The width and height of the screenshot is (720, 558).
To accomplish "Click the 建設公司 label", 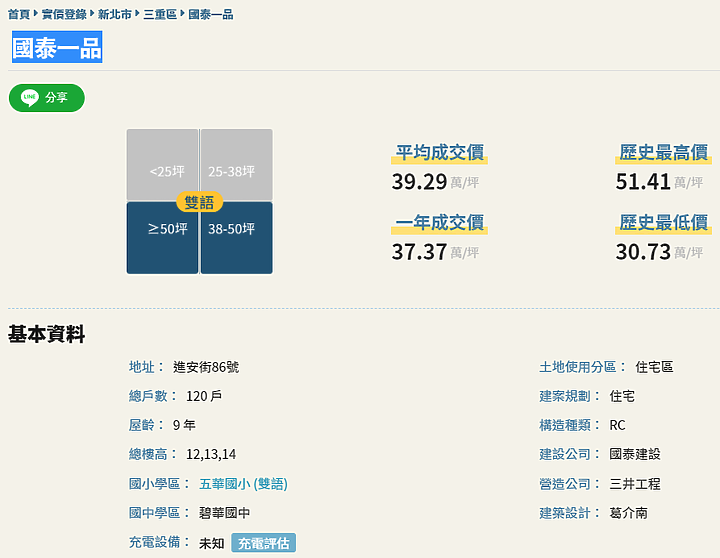I will coord(570,454).
